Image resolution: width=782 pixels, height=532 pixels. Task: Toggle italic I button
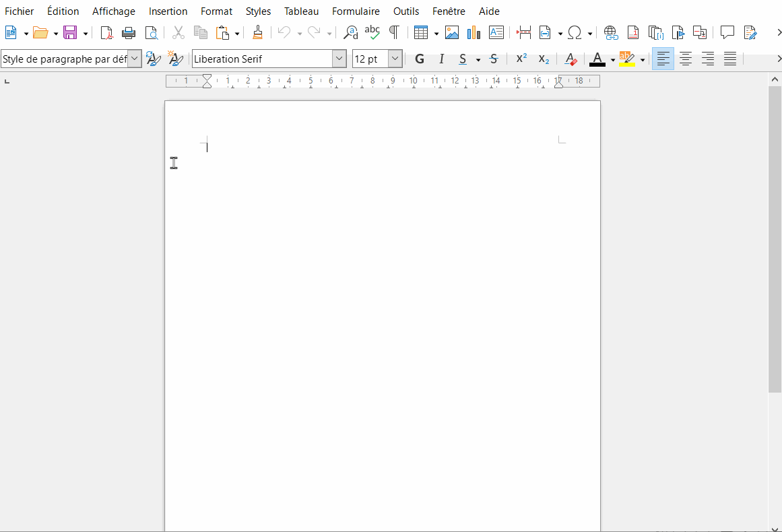click(441, 59)
